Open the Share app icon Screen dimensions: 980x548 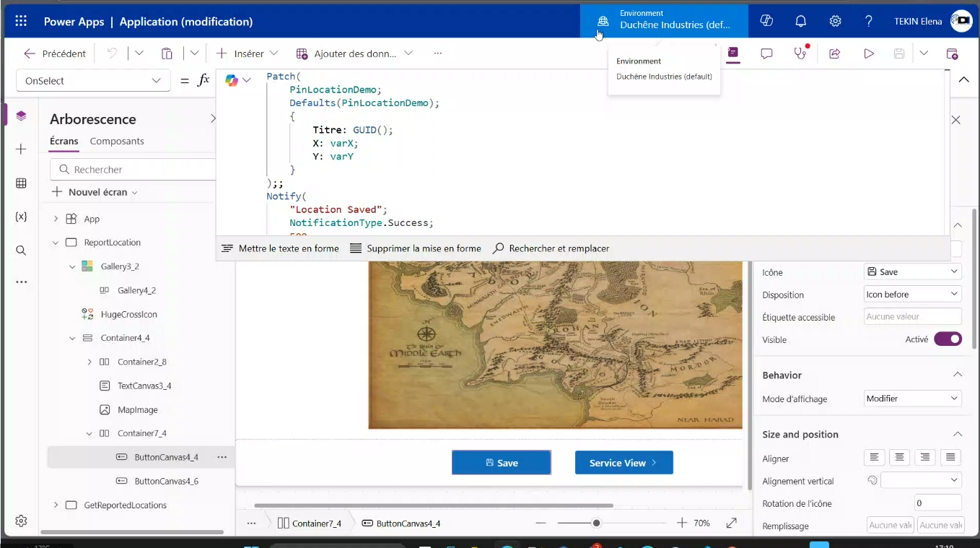[x=834, y=53]
